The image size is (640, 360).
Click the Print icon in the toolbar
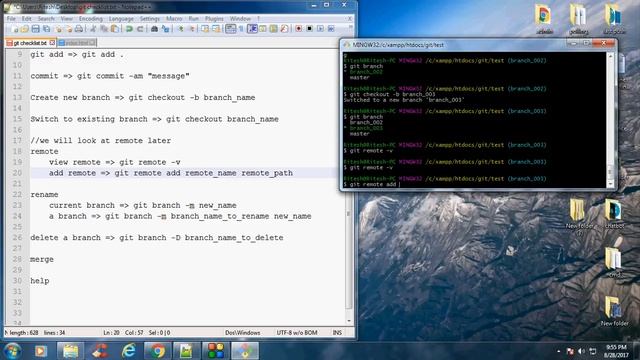[79, 29]
